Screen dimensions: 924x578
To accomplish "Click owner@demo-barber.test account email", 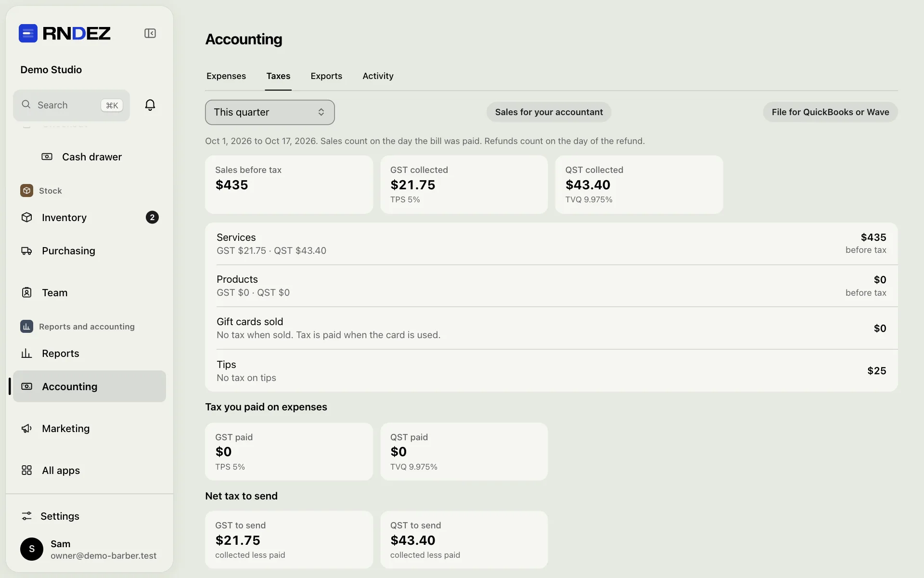I will (x=103, y=555).
